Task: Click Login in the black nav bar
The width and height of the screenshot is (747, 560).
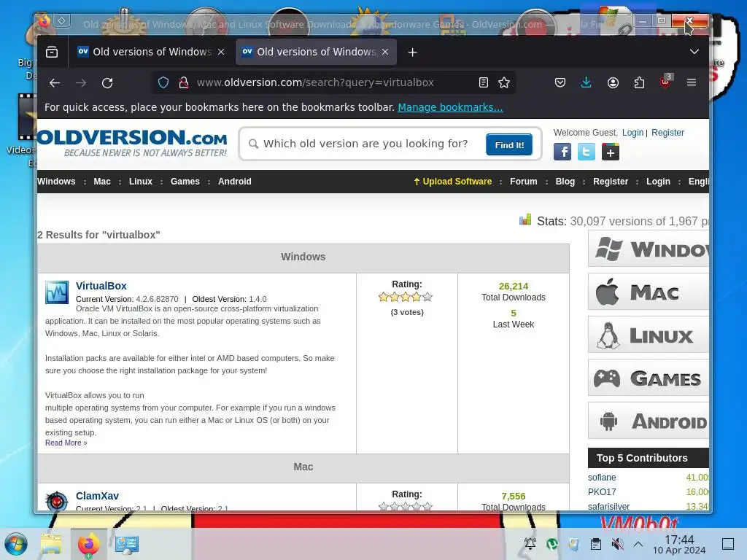Action: click(658, 182)
